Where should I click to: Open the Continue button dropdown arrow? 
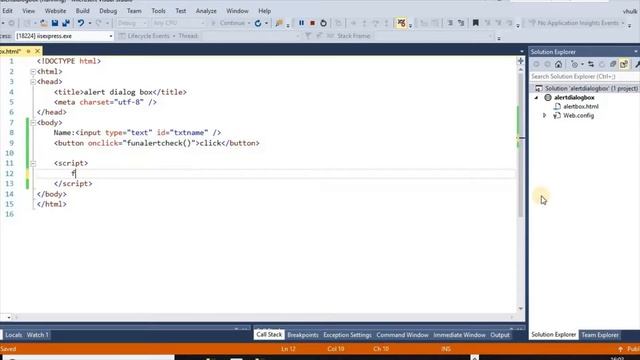point(249,23)
